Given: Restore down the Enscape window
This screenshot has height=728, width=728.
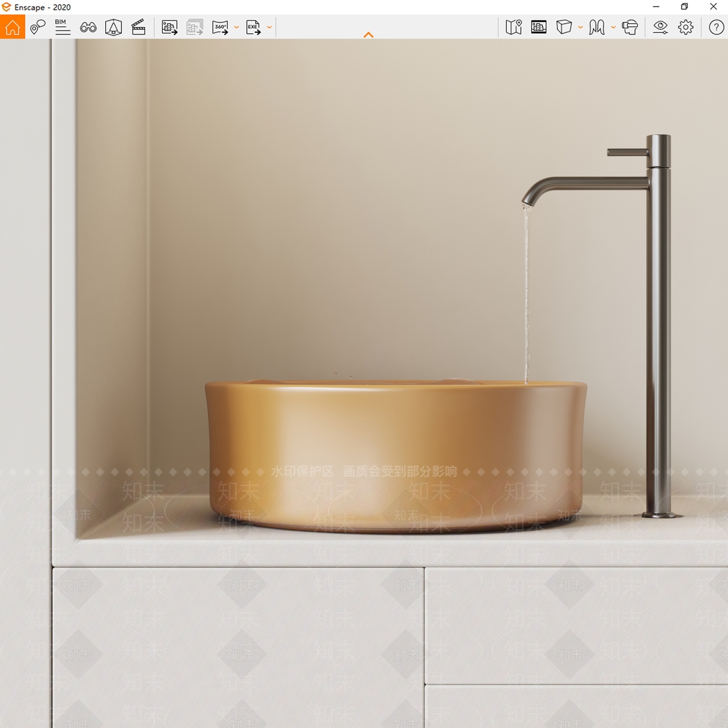Looking at the screenshot, I should (x=684, y=7).
